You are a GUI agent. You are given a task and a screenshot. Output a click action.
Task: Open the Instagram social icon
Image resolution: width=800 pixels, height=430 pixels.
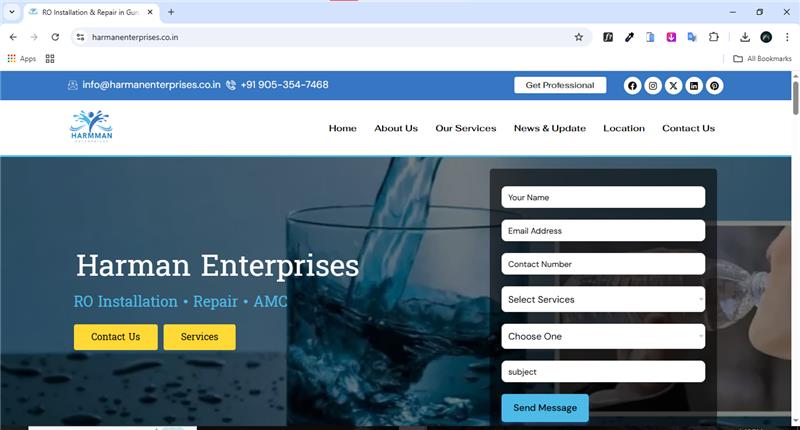pos(653,86)
